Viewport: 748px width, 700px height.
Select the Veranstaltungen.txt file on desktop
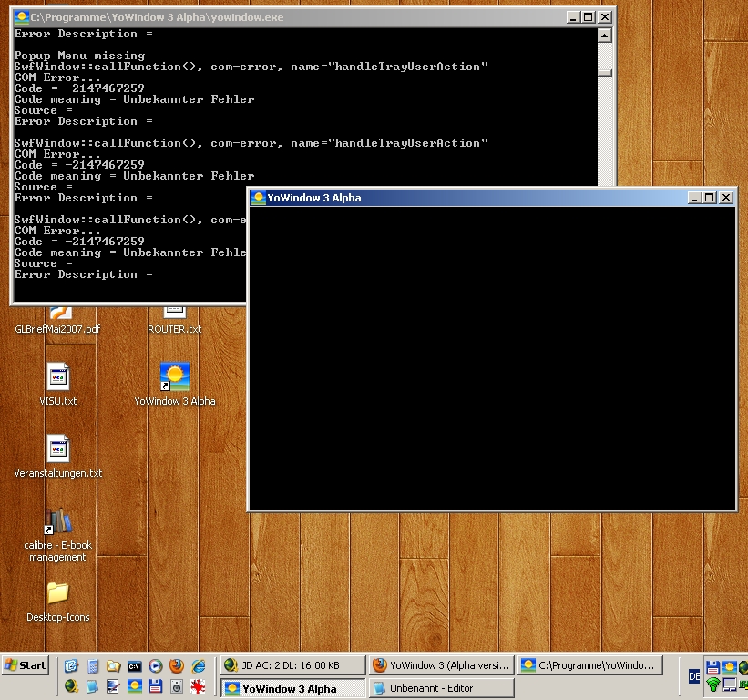[x=57, y=456]
